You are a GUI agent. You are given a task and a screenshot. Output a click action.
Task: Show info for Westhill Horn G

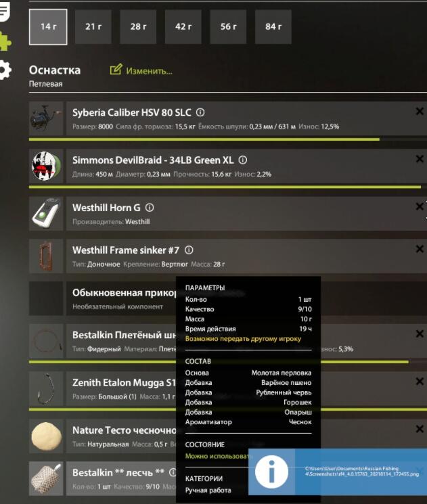pos(150,208)
